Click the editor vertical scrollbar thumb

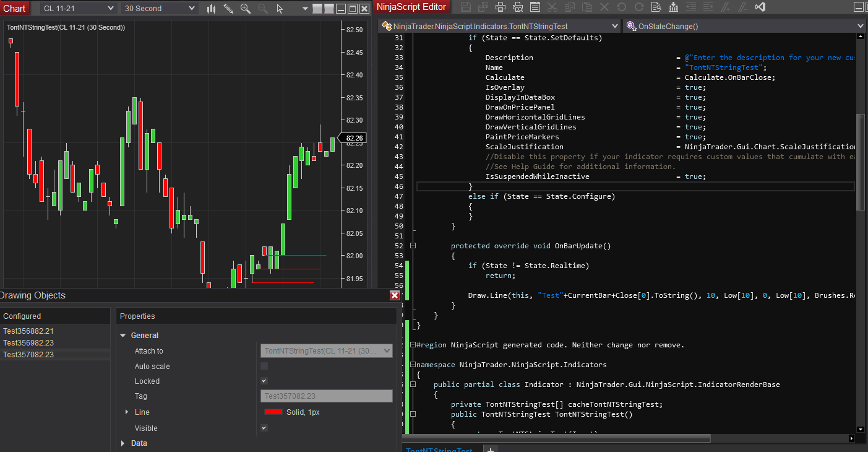pyautogui.click(x=860, y=162)
